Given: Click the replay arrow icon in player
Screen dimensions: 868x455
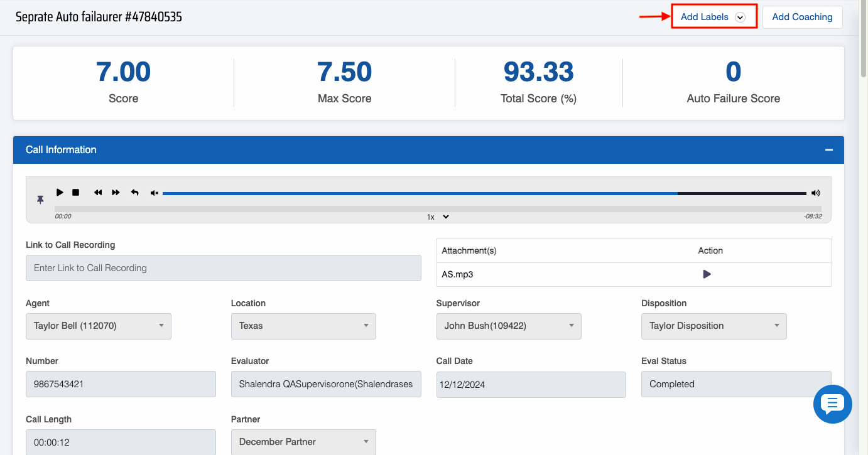Looking at the screenshot, I should tap(134, 193).
